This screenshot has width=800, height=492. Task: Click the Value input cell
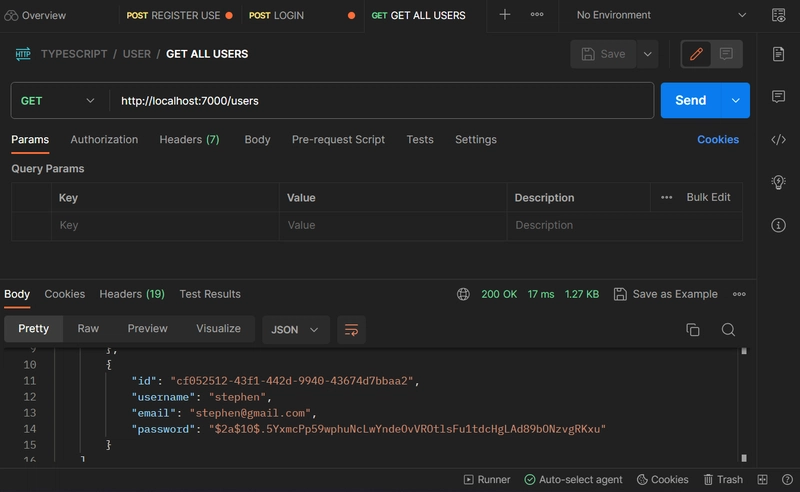pyautogui.click(x=393, y=226)
